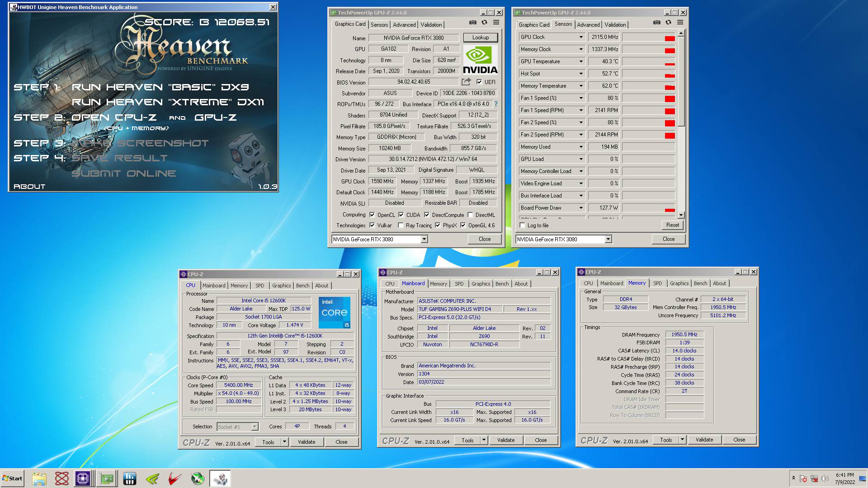Open the SPD tab in CPU-Z Mainboard window

tap(459, 284)
